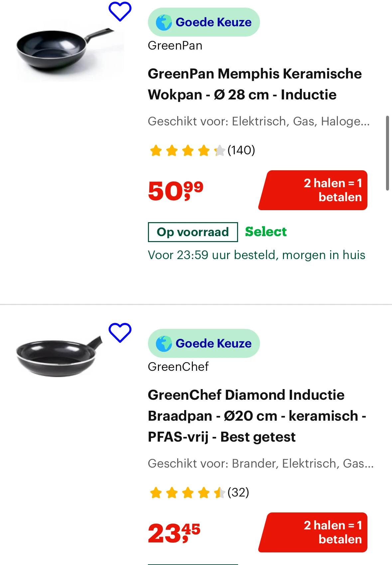Click the GreenPan brand name
This screenshot has width=392, height=565.
pos(175,46)
